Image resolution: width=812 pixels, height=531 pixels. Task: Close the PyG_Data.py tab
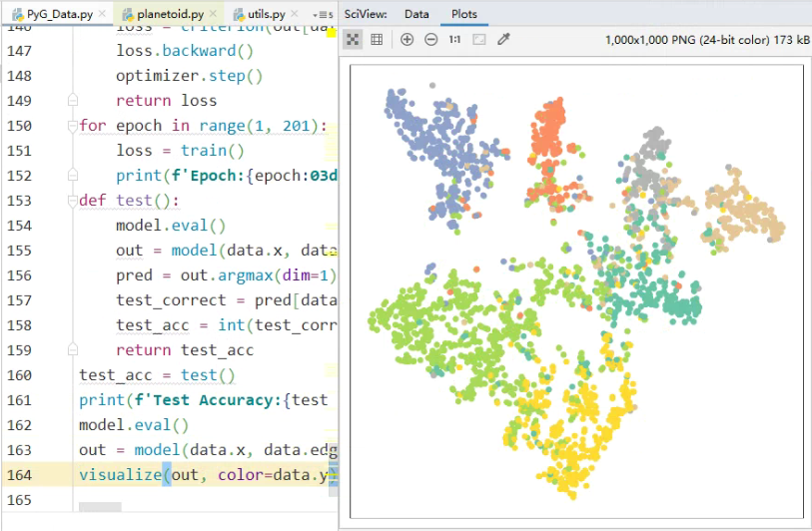pyautogui.click(x=102, y=14)
